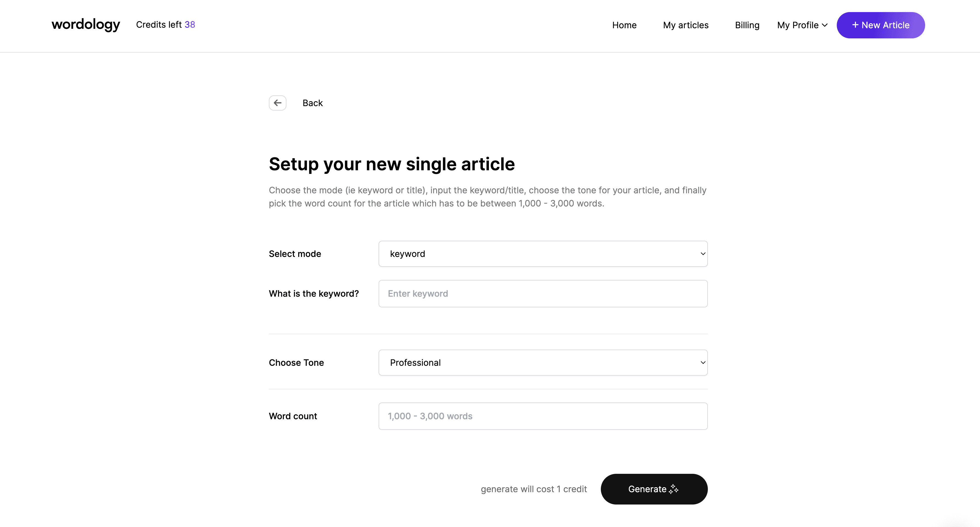Screen dimensions: 980x527
Task: Focus the Word count input field
Action: click(x=543, y=416)
